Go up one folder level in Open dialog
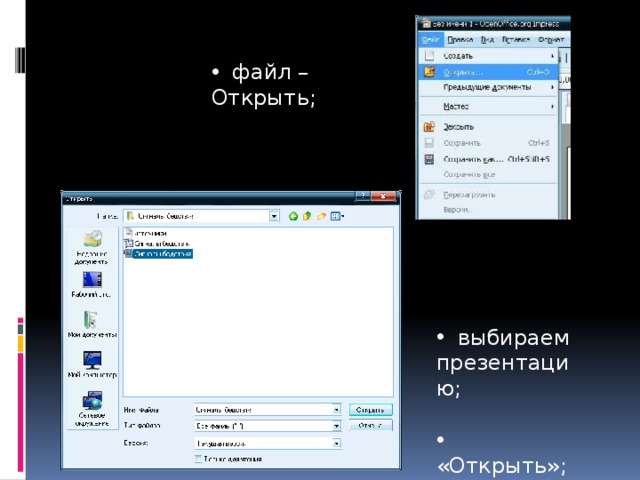Viewport: 640px width, 480px height. [x=307, y=216]
